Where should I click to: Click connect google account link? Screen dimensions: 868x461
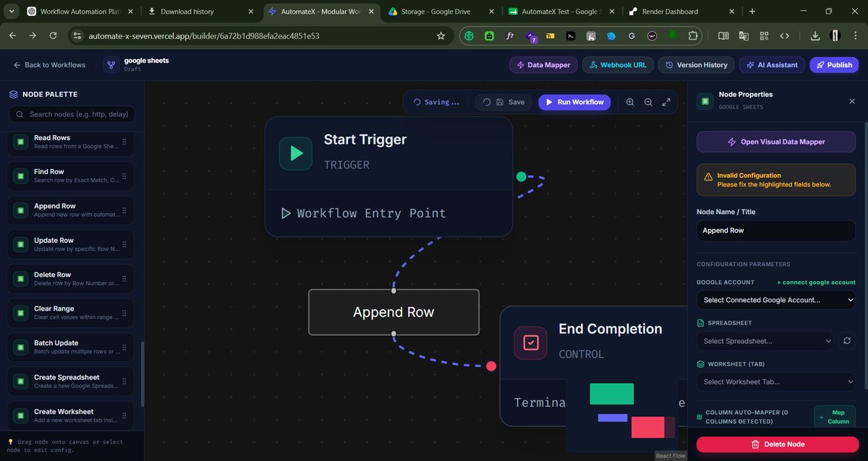pos(816,283)
